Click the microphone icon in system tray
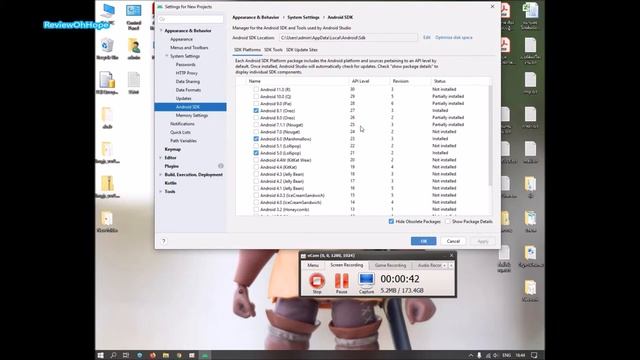Image resolution: width=640 pixels, height=360 pixels. click(479, 356)
